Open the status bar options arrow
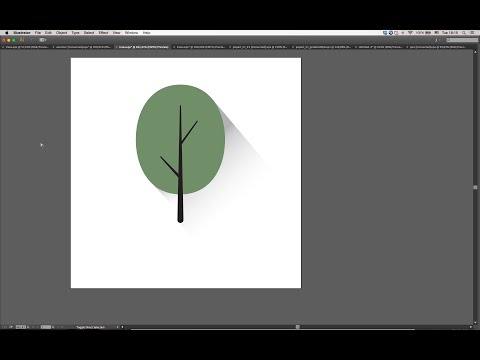 pyautogui.click(x=117, y=327)
